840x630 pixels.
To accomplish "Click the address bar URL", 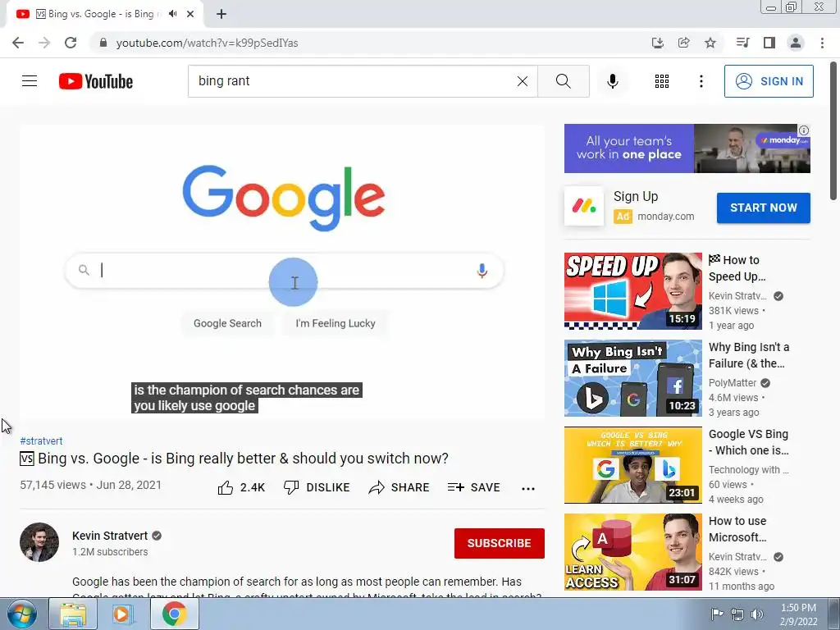I will tap(207, 43).
